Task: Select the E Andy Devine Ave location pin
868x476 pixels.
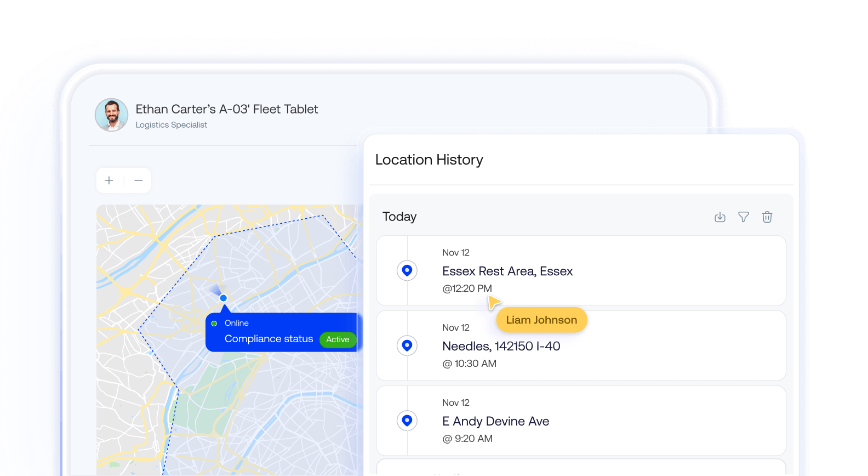Action: 407,421
